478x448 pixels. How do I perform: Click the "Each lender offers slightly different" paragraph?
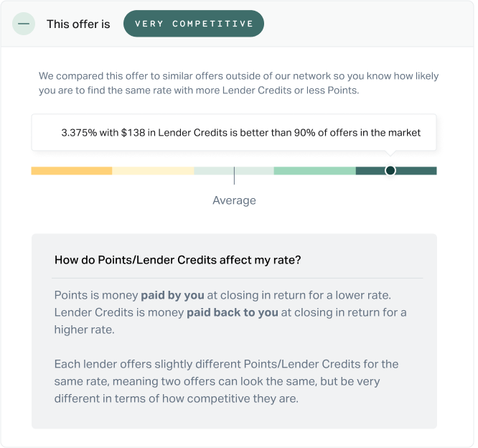coord(226,381)
